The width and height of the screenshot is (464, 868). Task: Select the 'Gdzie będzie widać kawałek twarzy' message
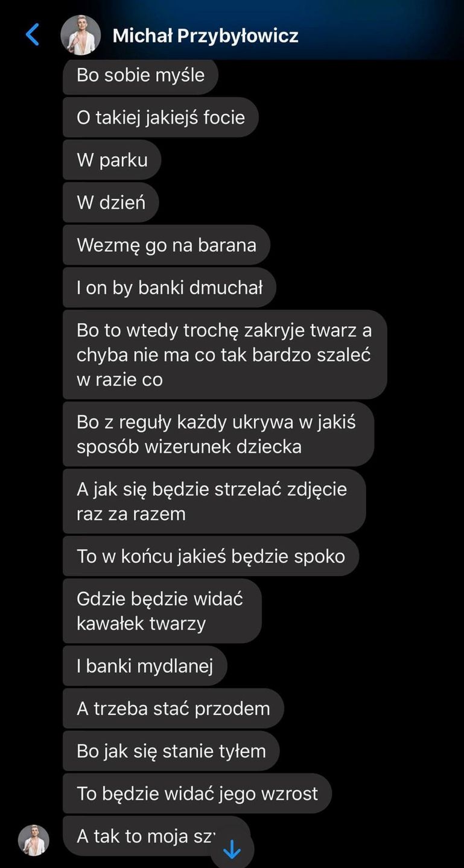(162, 611)
